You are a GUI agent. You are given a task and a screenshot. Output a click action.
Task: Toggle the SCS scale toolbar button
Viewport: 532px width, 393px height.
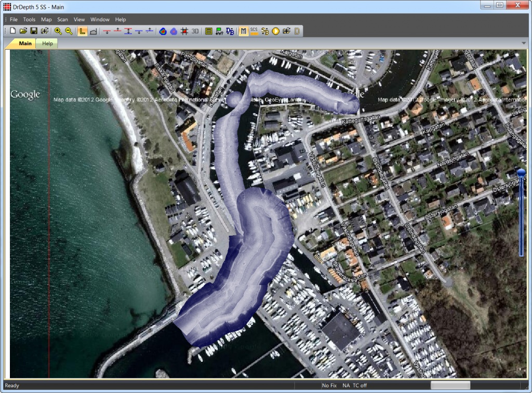pos(254,31)
